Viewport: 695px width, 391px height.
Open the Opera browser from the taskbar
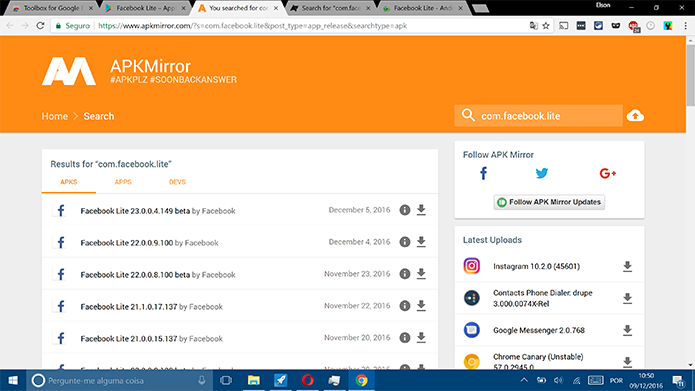coord(308,380)
